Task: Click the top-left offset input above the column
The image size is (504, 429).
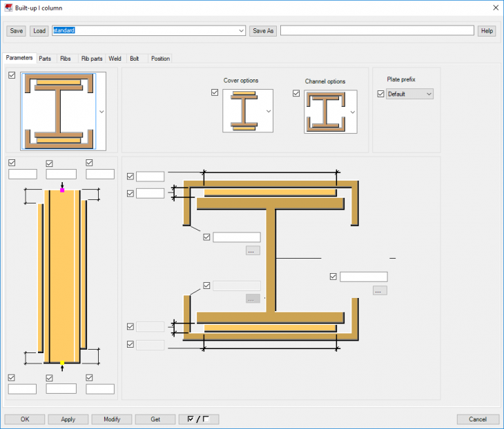Action: (x=23, y=174)
